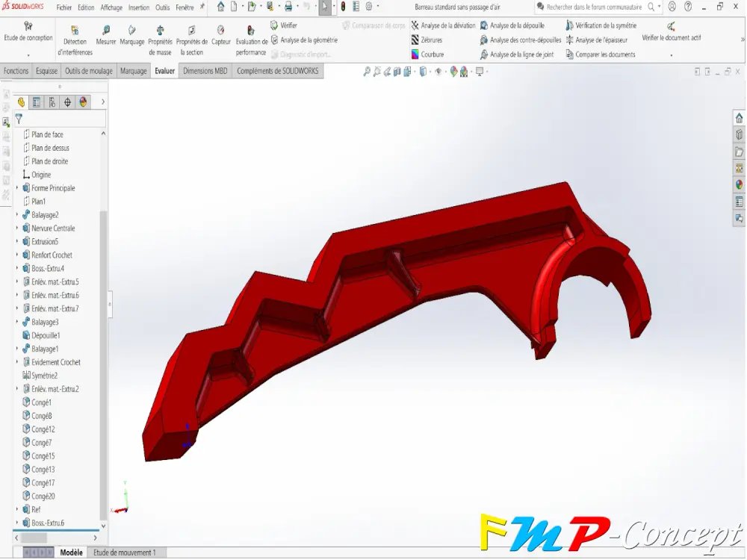This screenshot has width=747, height=560.
Task: Click the Vérifier tool
Action: 283,25
